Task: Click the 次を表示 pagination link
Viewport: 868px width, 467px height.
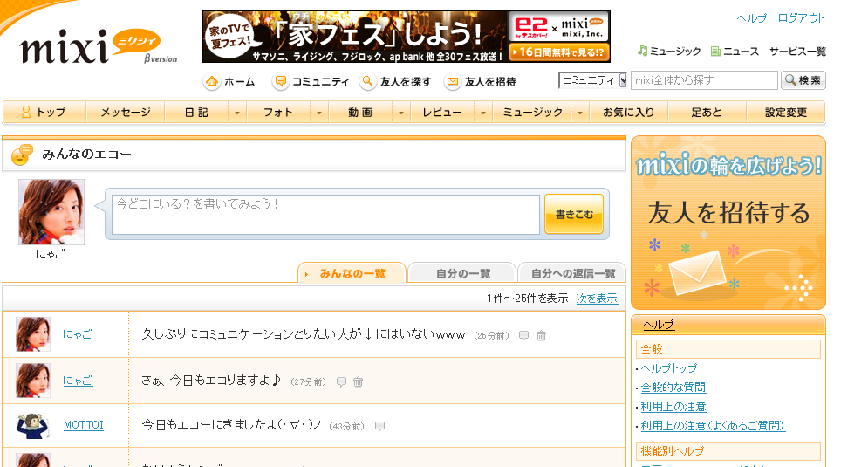Action: [597, 299]
